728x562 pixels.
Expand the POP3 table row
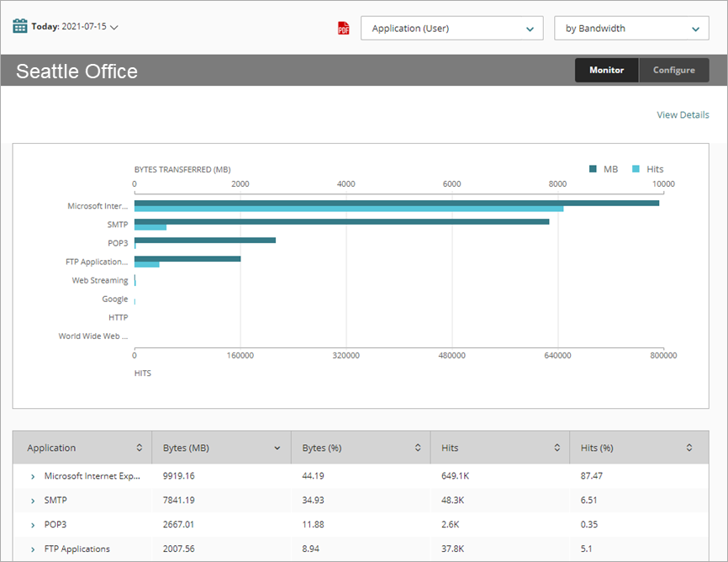pyautogui.click(x=33, y=525)
